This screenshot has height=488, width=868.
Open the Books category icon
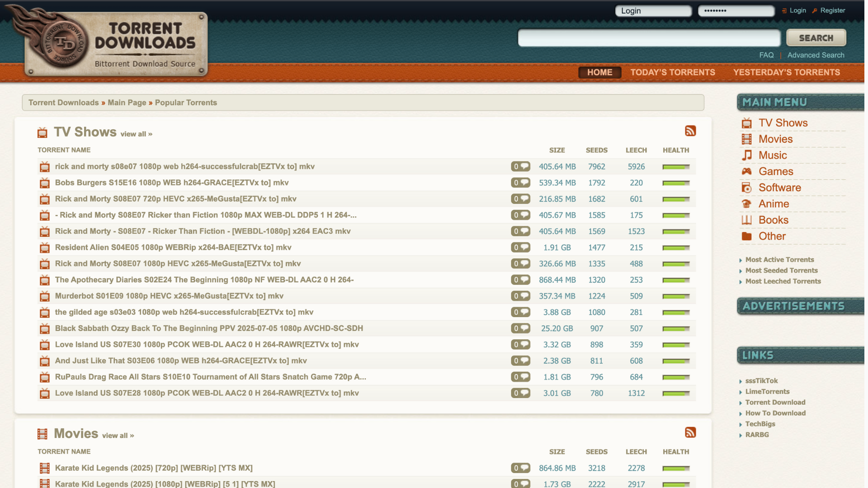pyautogui.click(x=746, y=220)
